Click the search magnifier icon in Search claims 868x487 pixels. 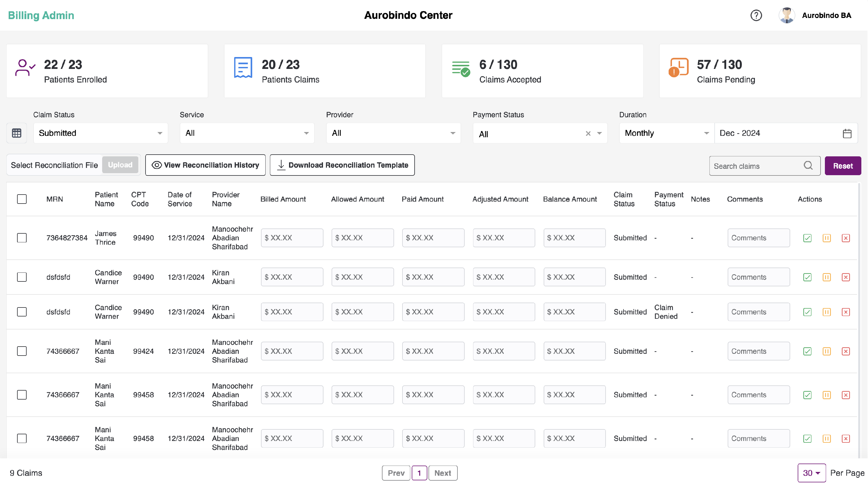pos(808,166)
